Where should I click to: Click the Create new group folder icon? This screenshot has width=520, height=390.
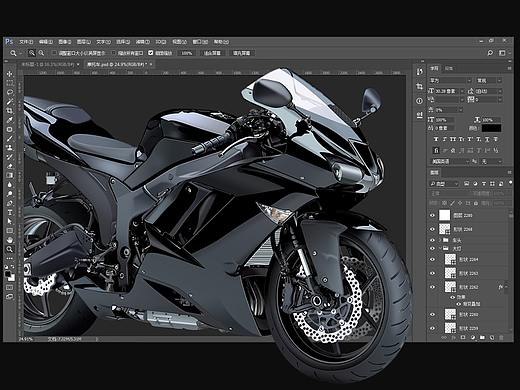pyautogui.click(x=482, y=338)
